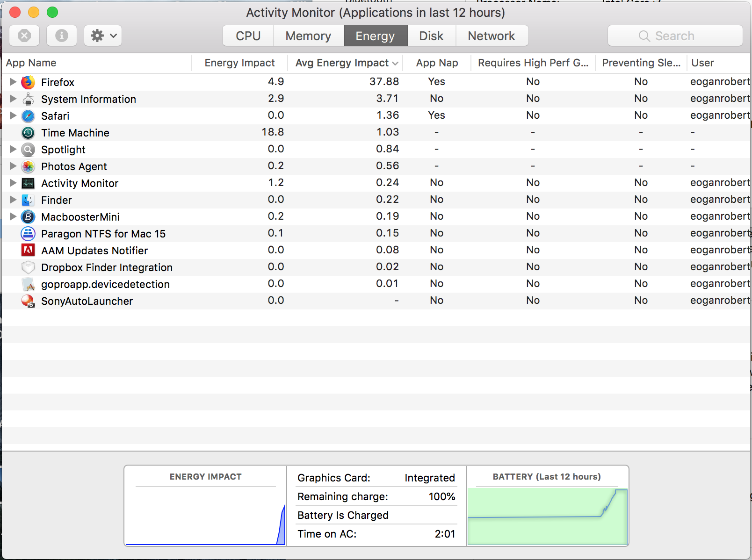
Task: Click the System Information icon
Action: coord(28,99)
